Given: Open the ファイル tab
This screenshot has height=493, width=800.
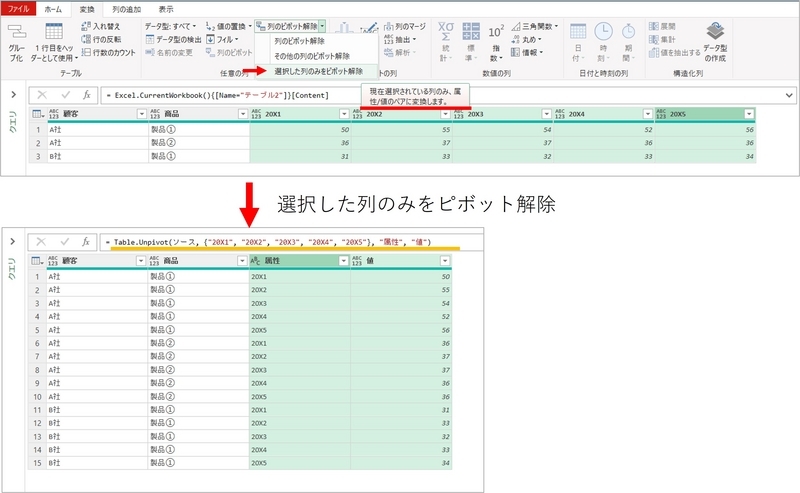Looking at the screenshot, I should click(x=18, y=9).
